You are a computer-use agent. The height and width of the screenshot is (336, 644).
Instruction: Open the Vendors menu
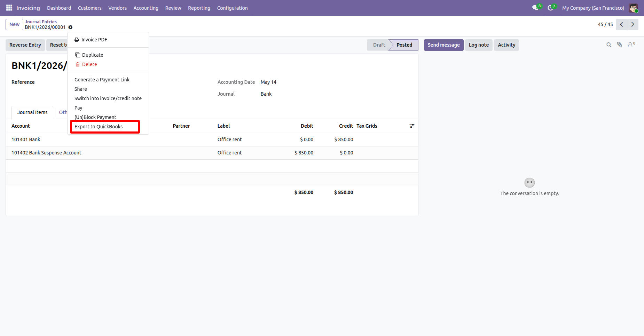(x=117, y=8)
